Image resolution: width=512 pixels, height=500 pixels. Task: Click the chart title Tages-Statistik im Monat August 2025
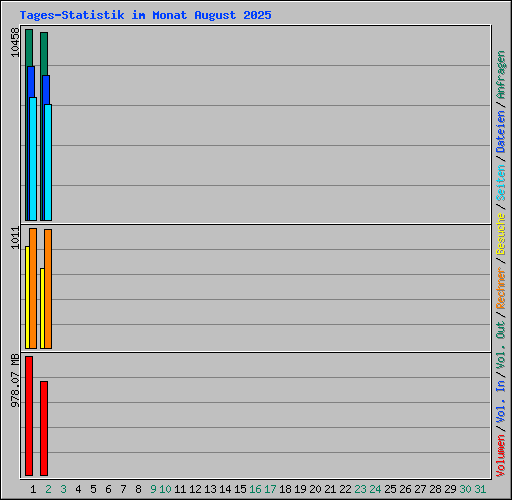pyautogui.click(x=145, y=15)
